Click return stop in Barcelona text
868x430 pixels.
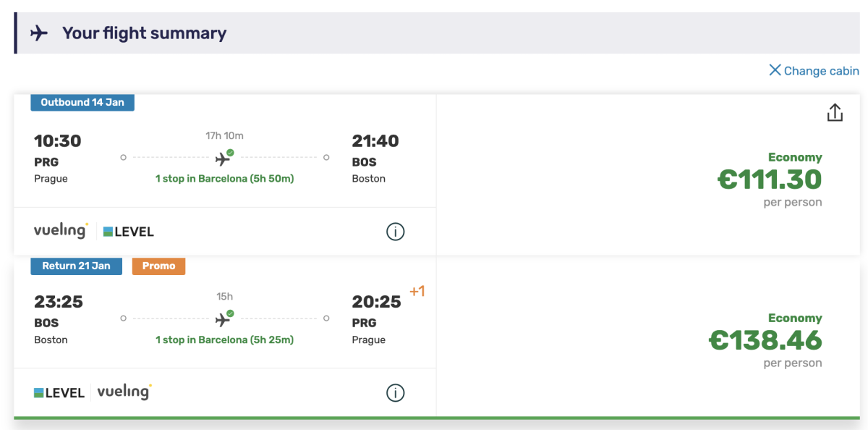[224, 340]
